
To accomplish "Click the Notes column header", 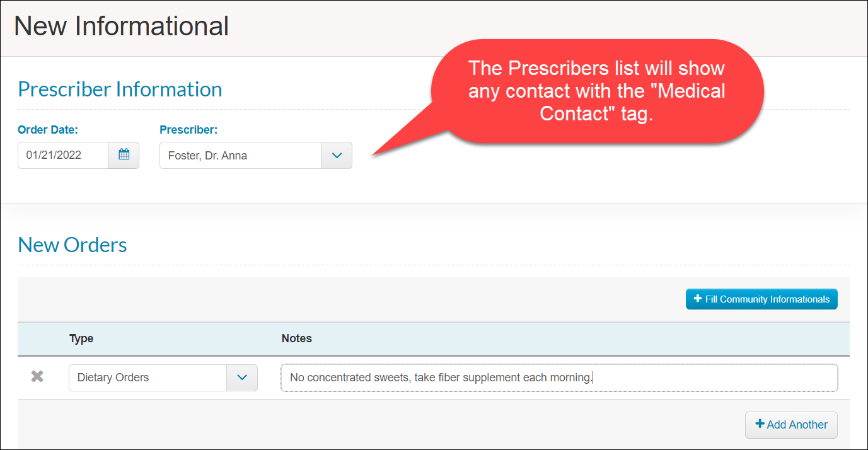I will pyautogui.click(x=296, y=338).
